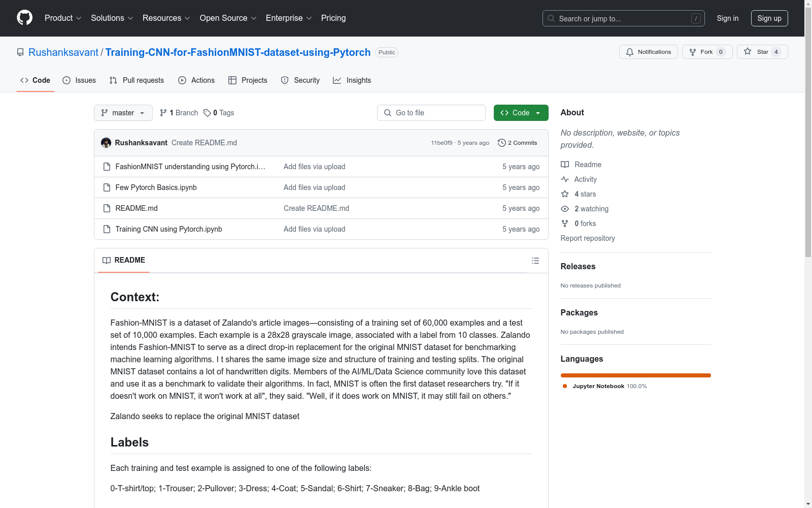Click file icon next to README.md
The image size is (812, 508).
pos(107,208)
